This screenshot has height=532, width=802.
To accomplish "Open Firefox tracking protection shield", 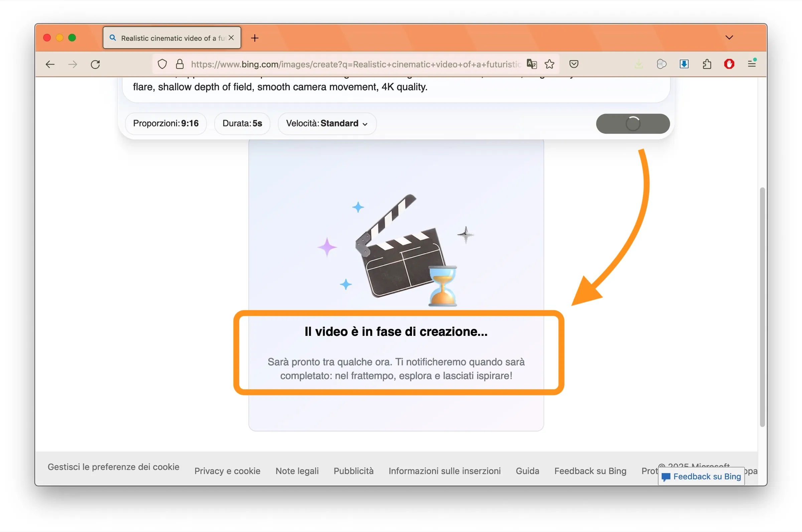I will click(162, 64).
